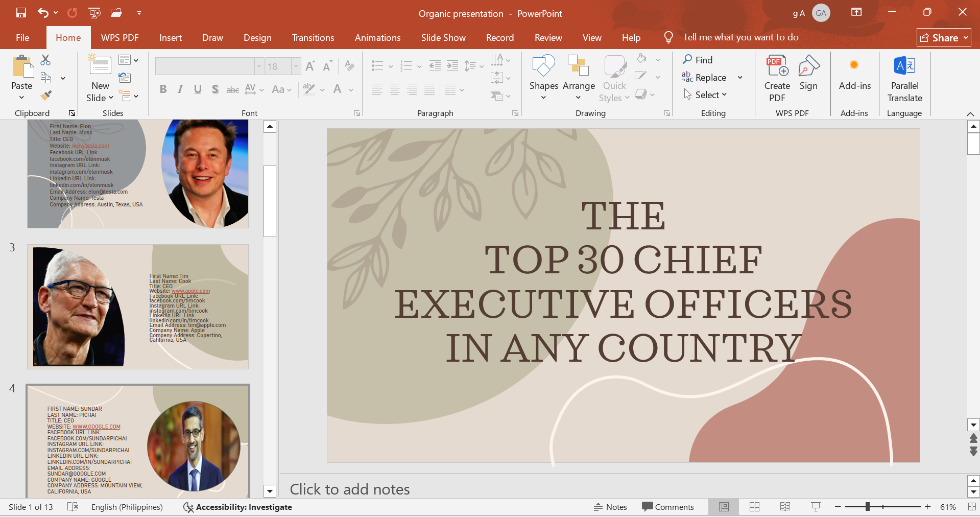Zoom in with the plus button
This screenshot has height=517, width=980.
(927, 507)
